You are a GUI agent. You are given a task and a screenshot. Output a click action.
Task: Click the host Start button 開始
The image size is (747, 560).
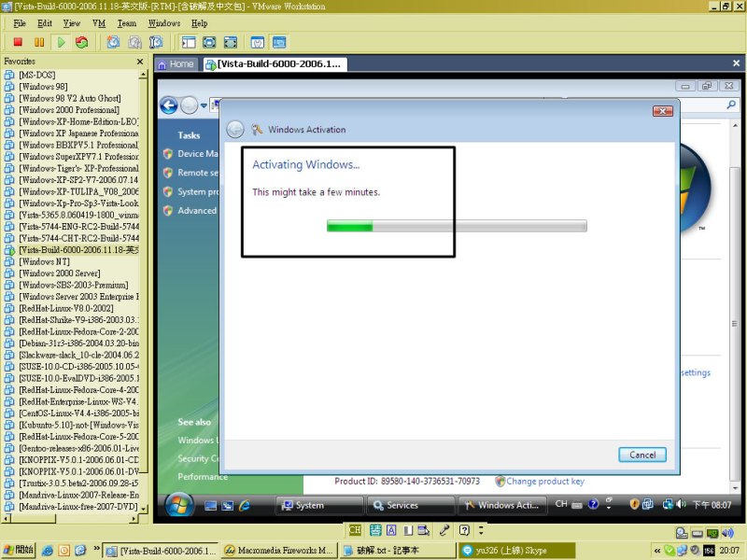(x=18, y=550)
